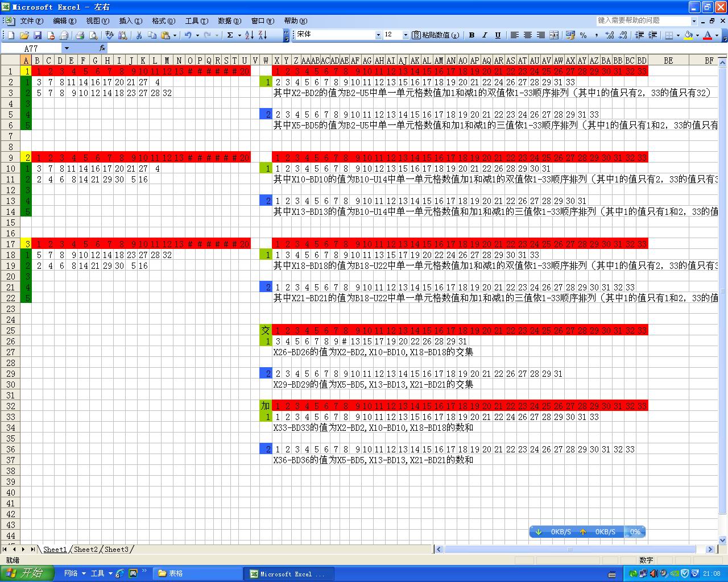Open the 表格 folder taskbar button
Screen dimensions: 728x582
(198, 574)
